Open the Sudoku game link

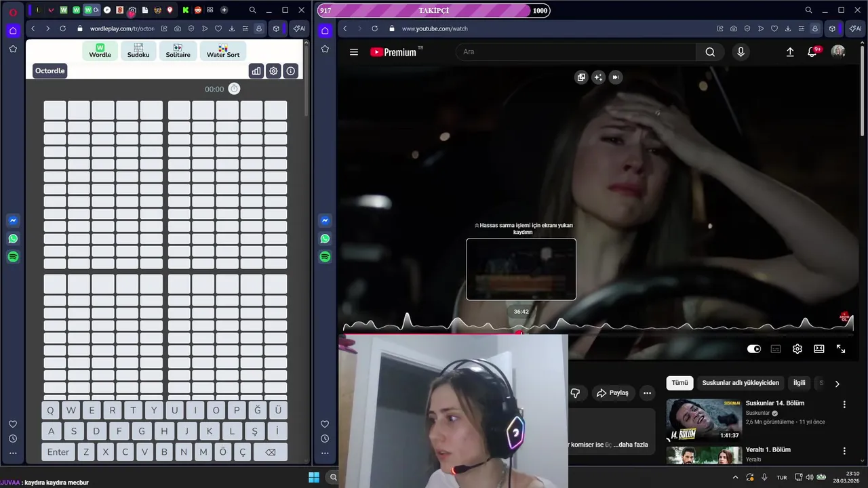[x=138, y=51]
